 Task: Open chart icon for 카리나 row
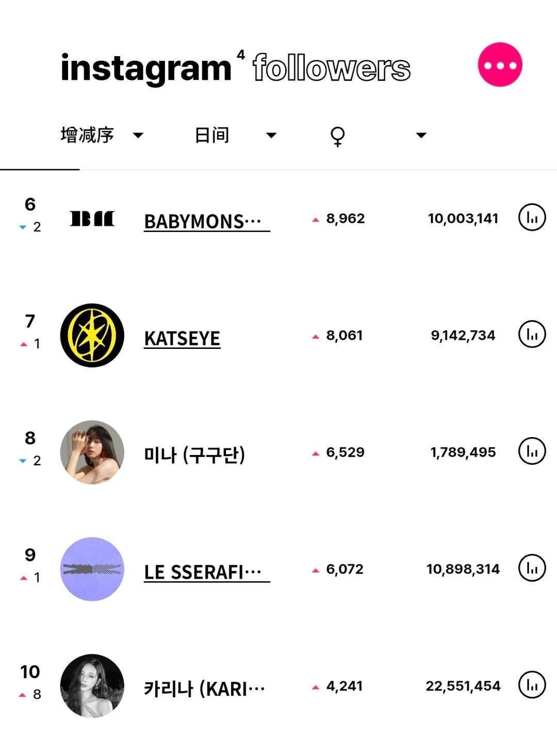click(x=532, y=685)
